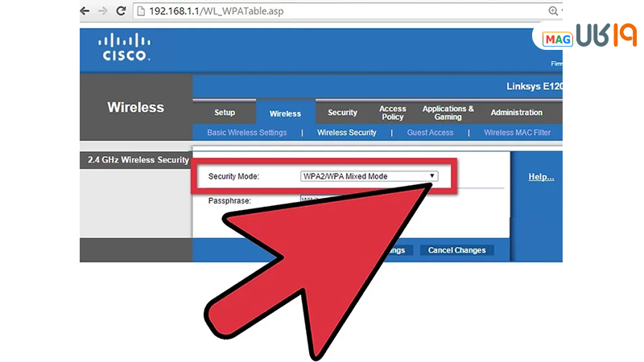This screenshot has width=644, height=362.
Task: Open the Security Mode dropdown
Action: click(x=368, y=175)
